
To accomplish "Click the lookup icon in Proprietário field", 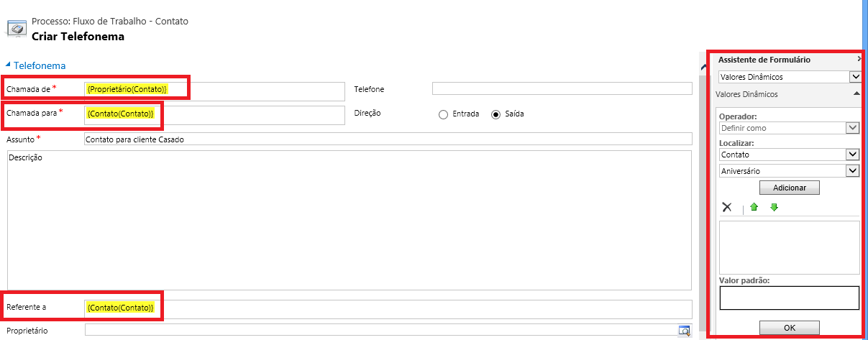I will (x=685, y=330).
